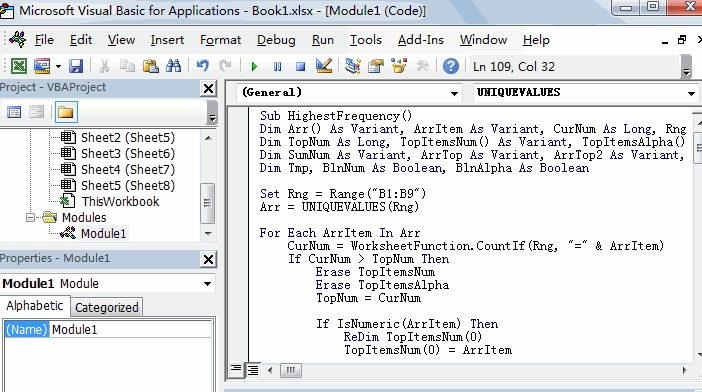Viewport: 702px width, 392px height.
Task: Open Help with blue question mark icon
Action: tap(451, 66)
